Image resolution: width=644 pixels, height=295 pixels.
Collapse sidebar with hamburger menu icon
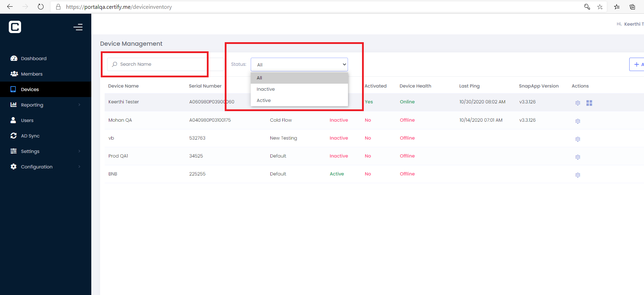[78, 27]
